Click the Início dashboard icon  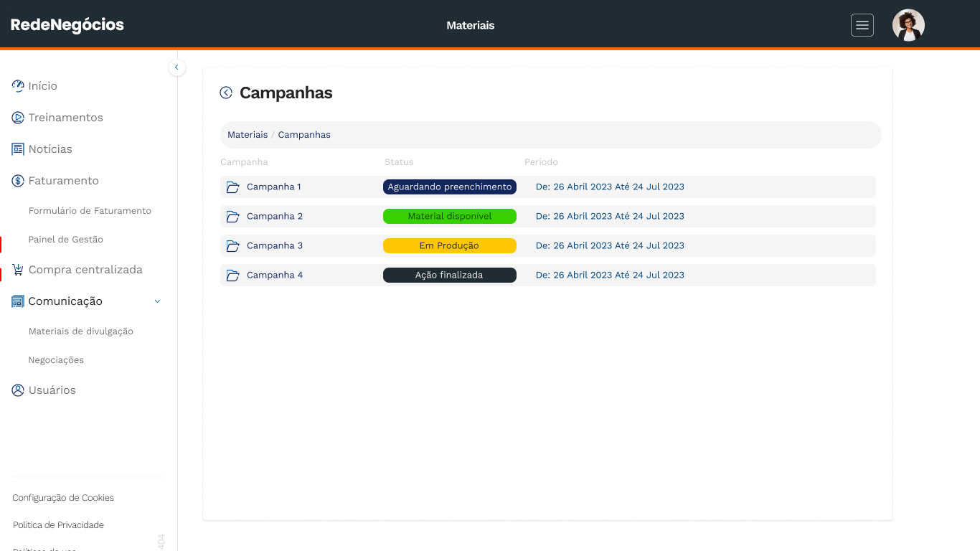[x=18, y=86]
